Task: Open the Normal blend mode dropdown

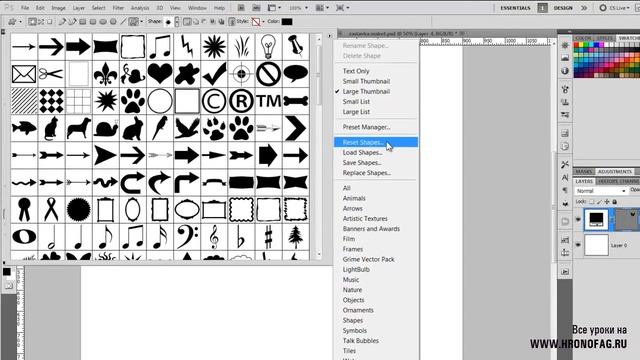Action: click(x=601, y=191)
